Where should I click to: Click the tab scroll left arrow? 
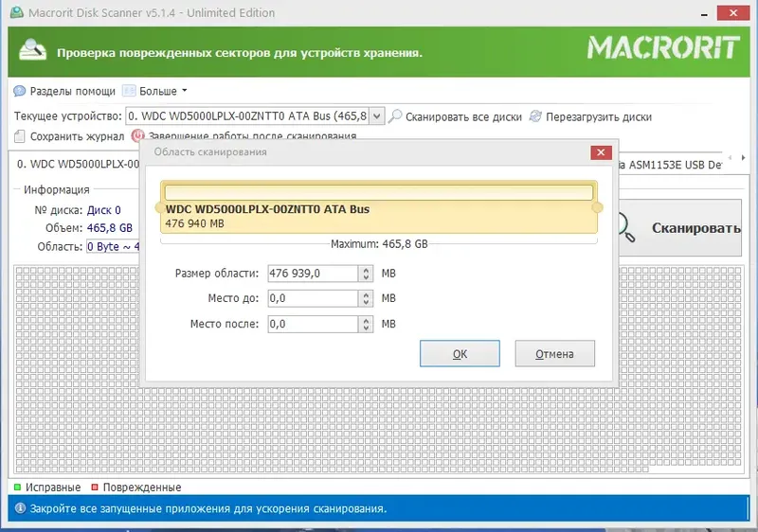pyautogui.click(x=730, y=158)
